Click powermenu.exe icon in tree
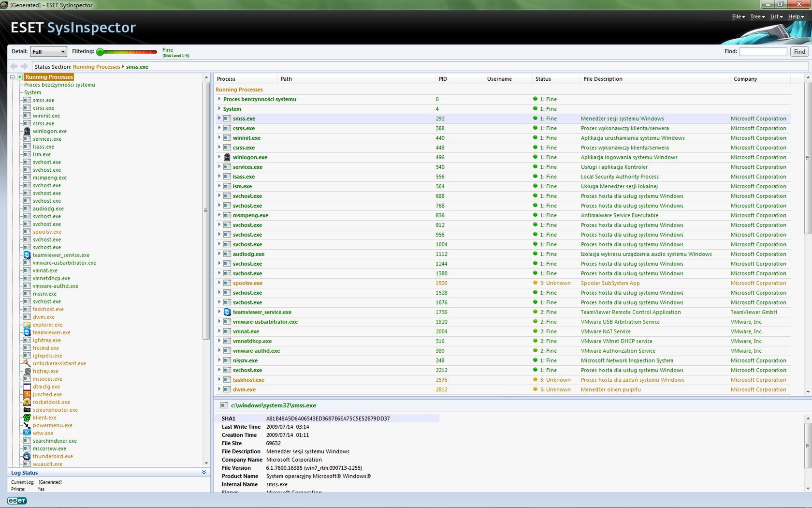This screenshot has height=508, width=812. [27, 425]
